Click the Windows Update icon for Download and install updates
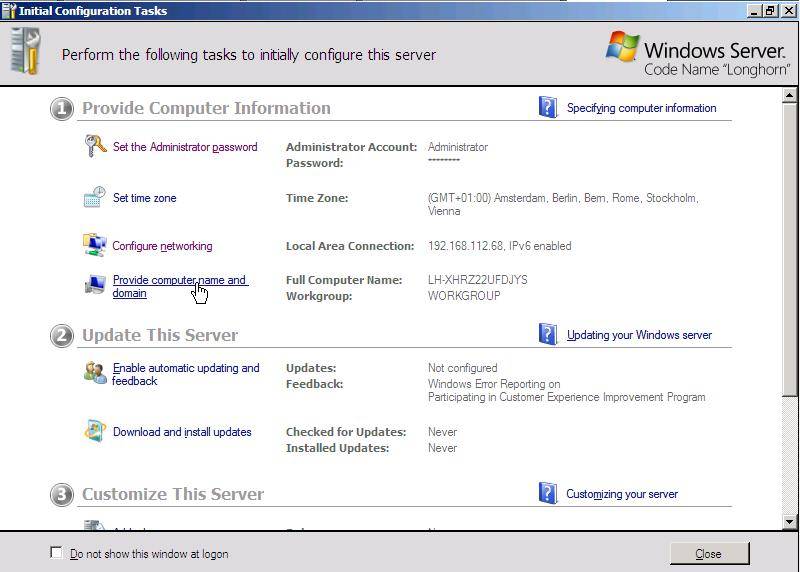800x572 pixels. (x=95, y=431)
